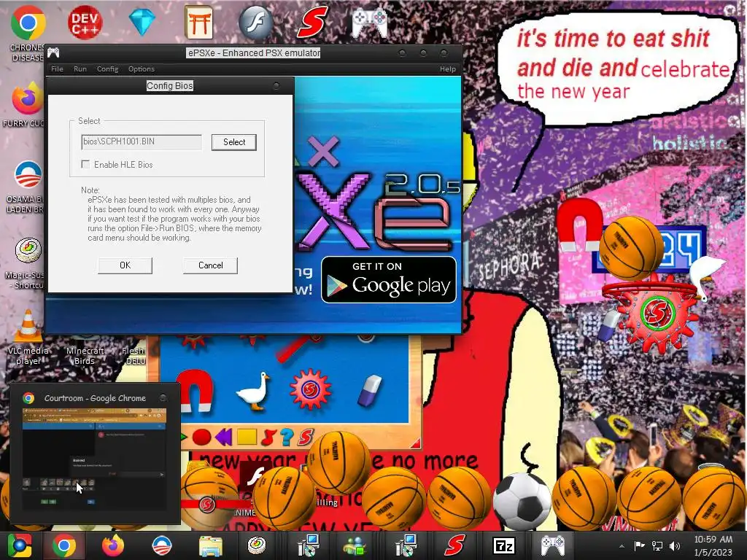Click the two-people messenger taskbar icon

pos(356,545)
